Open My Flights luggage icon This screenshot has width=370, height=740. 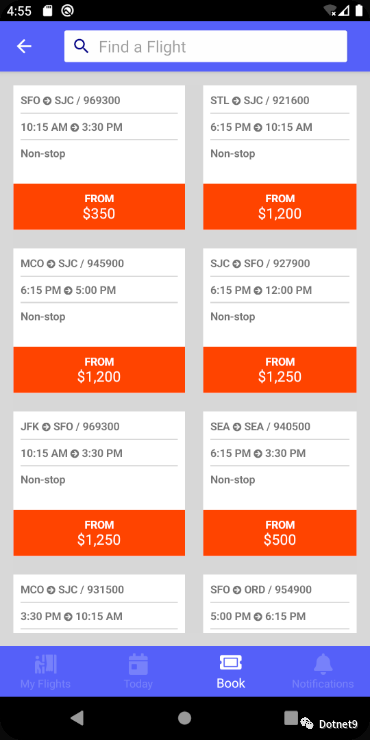(x=46, y=664)
